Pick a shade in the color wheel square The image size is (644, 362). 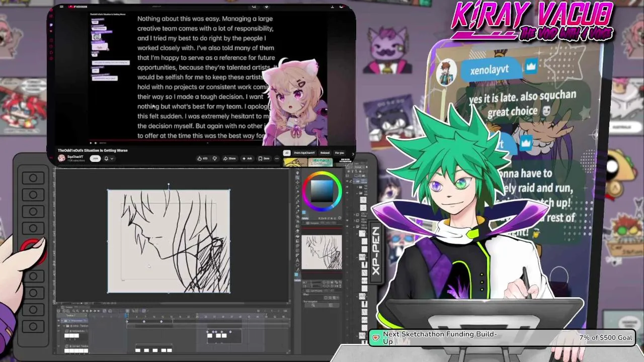click(322, 191)
